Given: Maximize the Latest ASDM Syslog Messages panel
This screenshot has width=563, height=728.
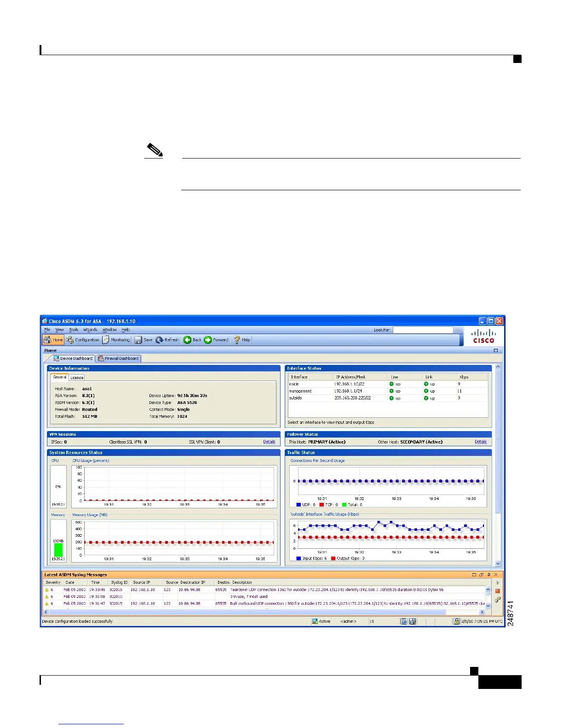Looking at the screenshot, I should click(x=474, y=575).
